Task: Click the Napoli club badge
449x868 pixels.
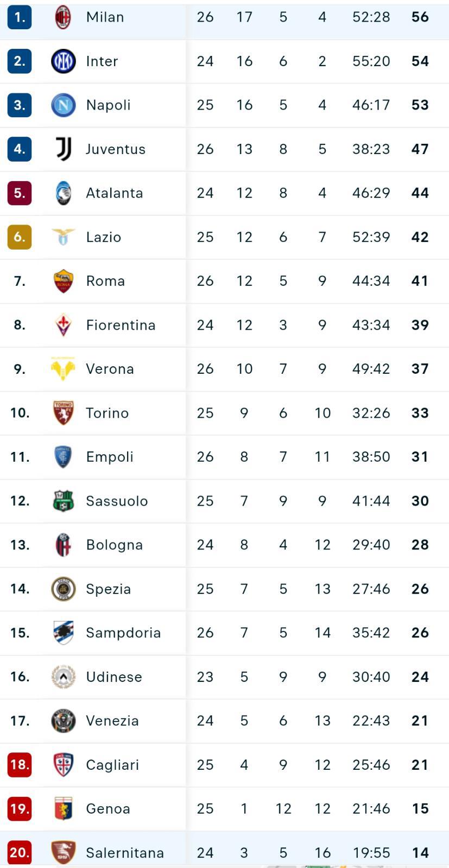Action: [63, 105]
